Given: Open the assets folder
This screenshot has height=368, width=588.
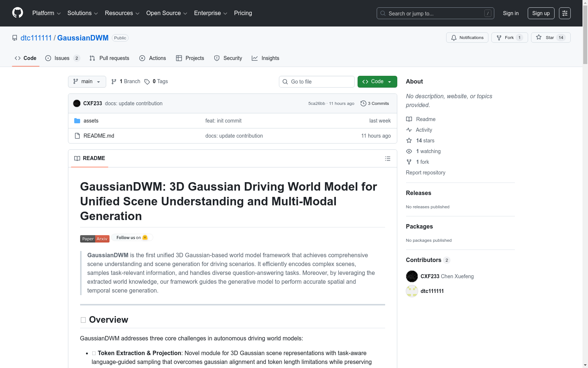Looking at the screenshot, I should click(91, 121).
